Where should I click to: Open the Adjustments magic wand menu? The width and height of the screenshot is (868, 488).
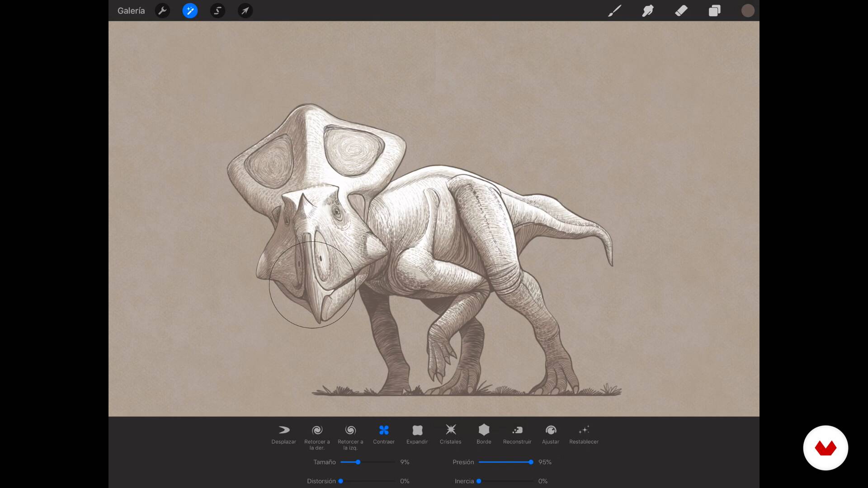click(x=190, y=11)
